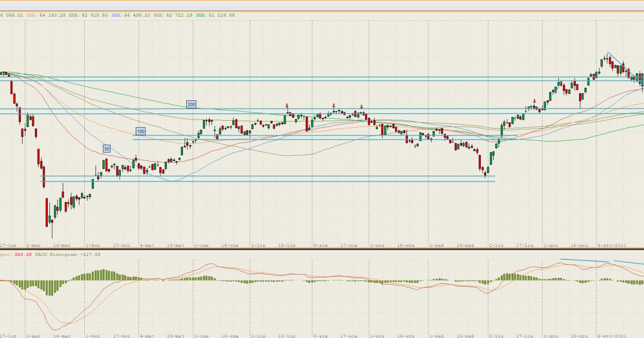Select the left descending trendline above MACD

point(585,261)
